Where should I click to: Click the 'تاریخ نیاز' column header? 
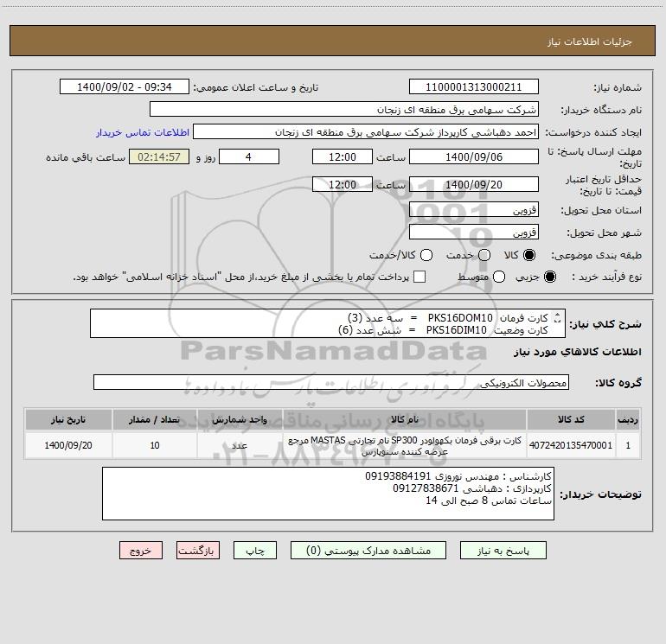68,419
